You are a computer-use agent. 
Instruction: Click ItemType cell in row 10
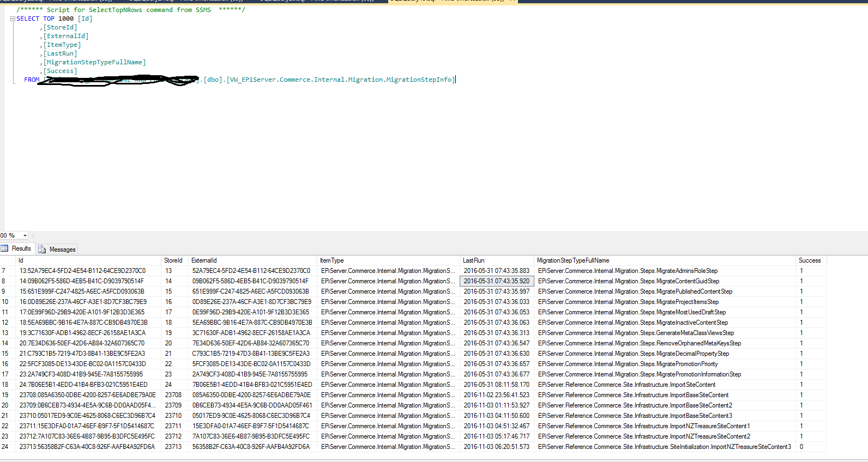tap(389, 302)
